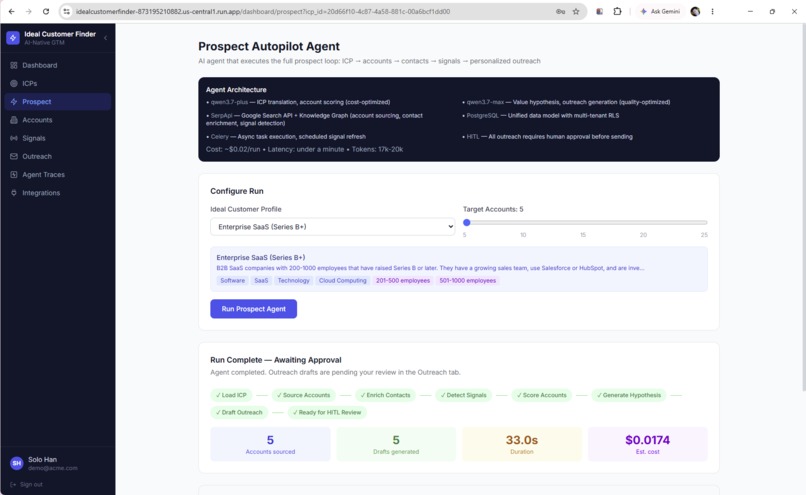Click the SaaS industry tag

click(261, 281)
